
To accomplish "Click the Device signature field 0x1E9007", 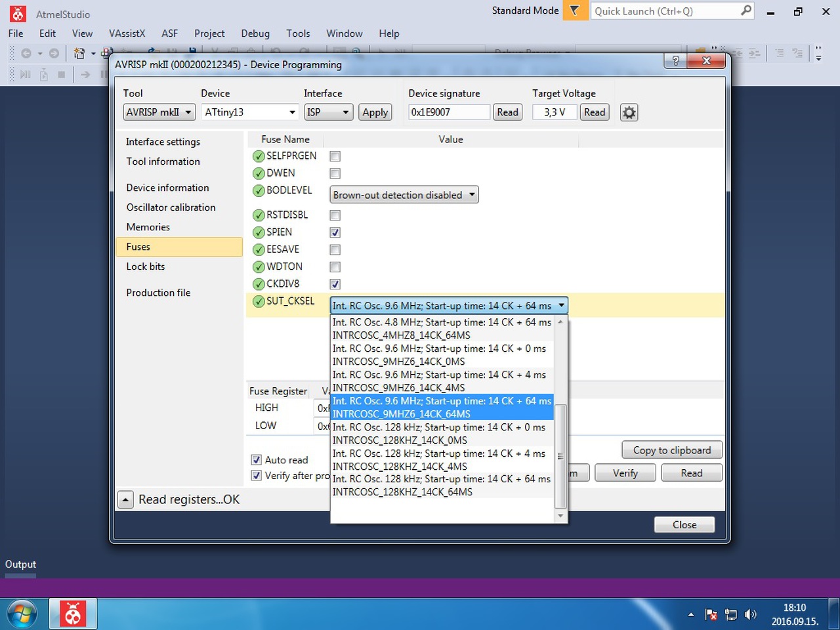I will coord(450,112).
